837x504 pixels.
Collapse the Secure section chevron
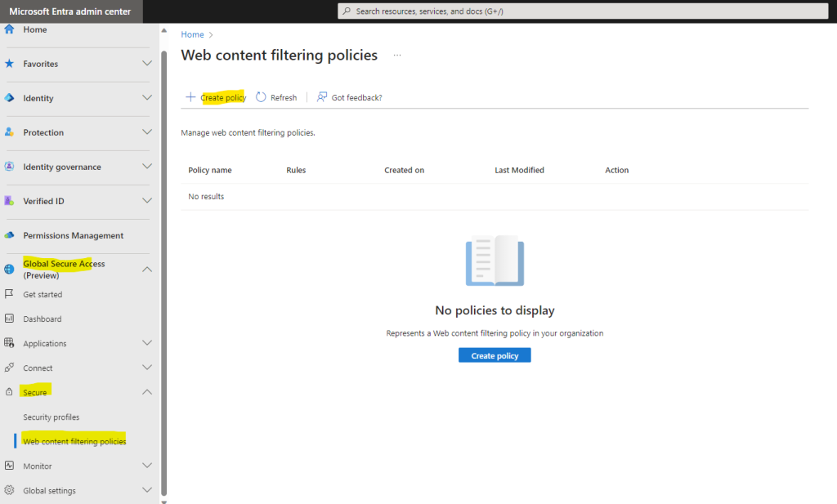pyautogui.click(x=147, y=392)
